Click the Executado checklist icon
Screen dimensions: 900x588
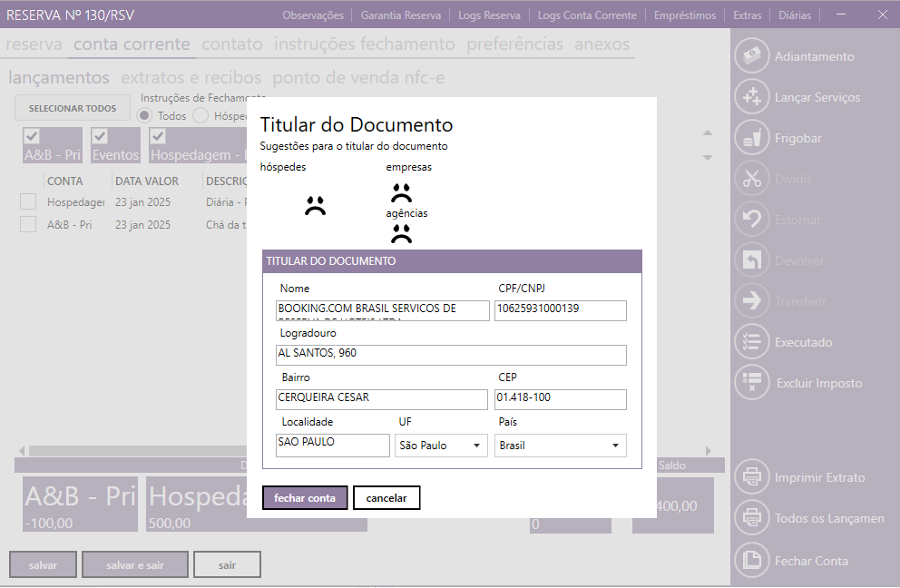coord(751,342)
